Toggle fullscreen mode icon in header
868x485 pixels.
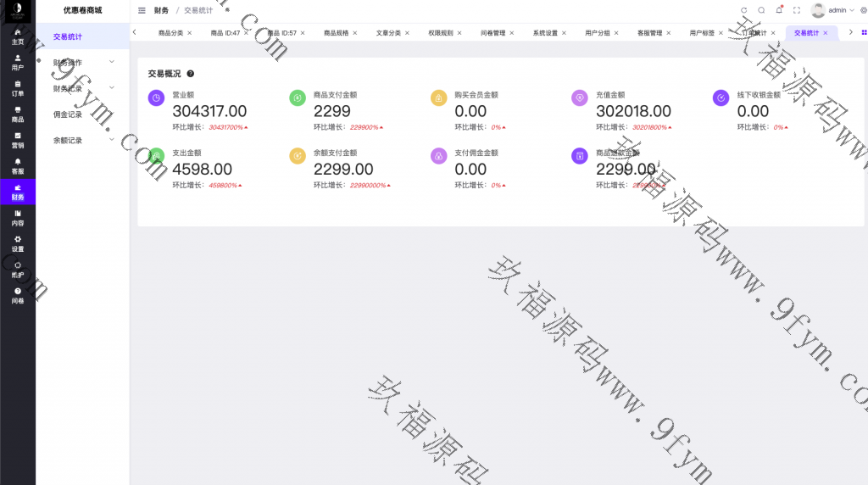[797, 10]
